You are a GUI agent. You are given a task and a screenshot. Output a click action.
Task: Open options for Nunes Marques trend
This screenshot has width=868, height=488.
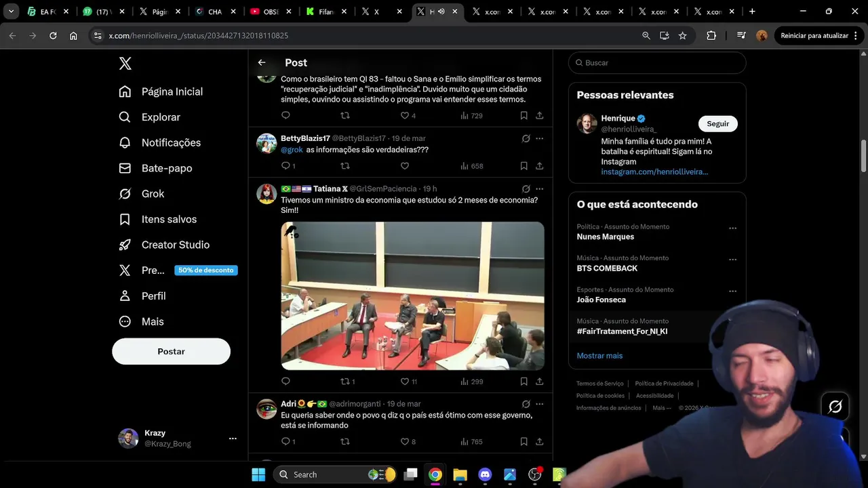coord(732,228)
